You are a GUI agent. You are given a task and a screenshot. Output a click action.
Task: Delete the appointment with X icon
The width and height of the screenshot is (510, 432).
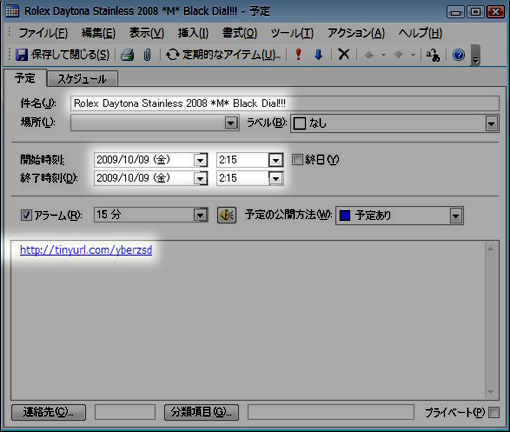[344, 54]
